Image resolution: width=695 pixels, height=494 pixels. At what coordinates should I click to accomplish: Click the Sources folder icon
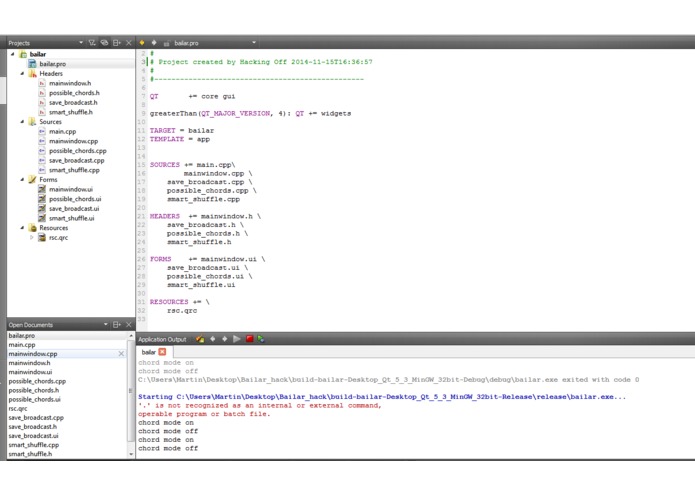point(32,121)
